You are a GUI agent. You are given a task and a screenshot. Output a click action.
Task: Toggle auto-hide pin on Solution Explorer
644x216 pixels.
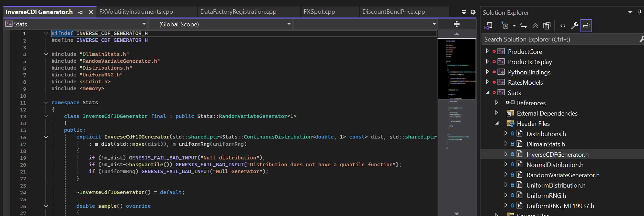(640, 12)
